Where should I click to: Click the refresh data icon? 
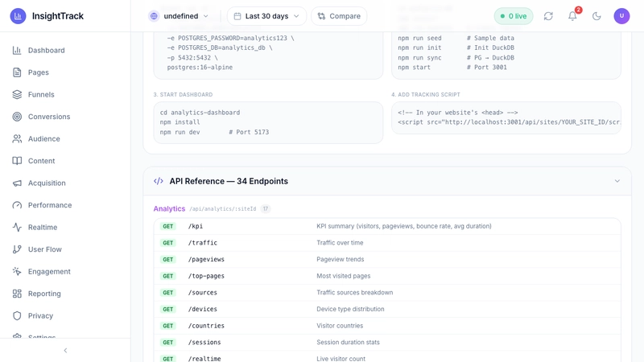click(548, 16)
